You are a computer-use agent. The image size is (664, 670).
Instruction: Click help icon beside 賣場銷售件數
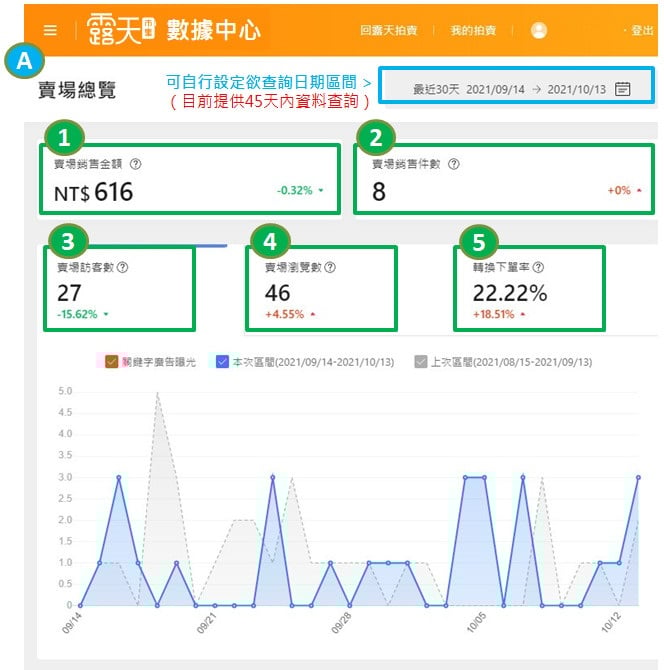click(453, 164)
